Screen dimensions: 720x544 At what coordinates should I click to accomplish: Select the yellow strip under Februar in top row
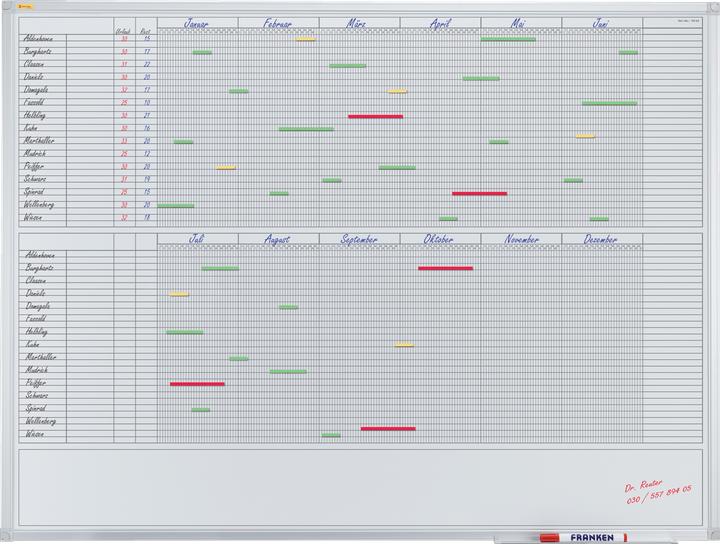[306, 39]
